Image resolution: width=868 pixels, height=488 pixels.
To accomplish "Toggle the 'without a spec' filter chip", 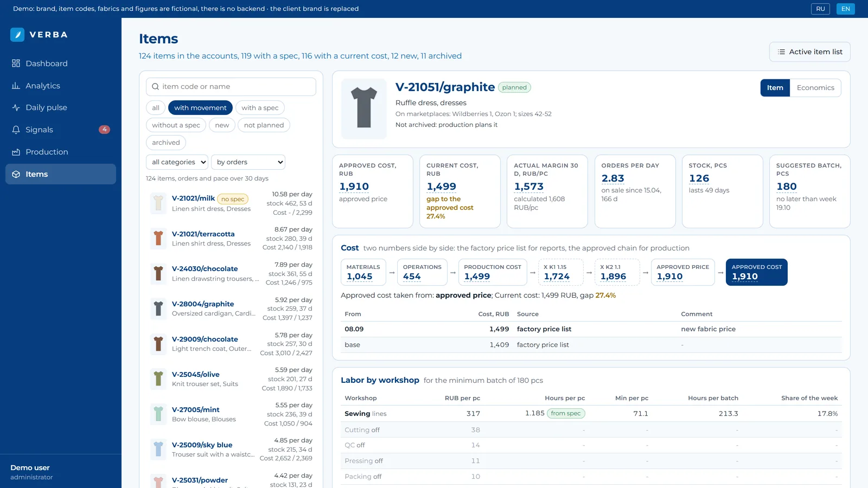I will point(176,125).
